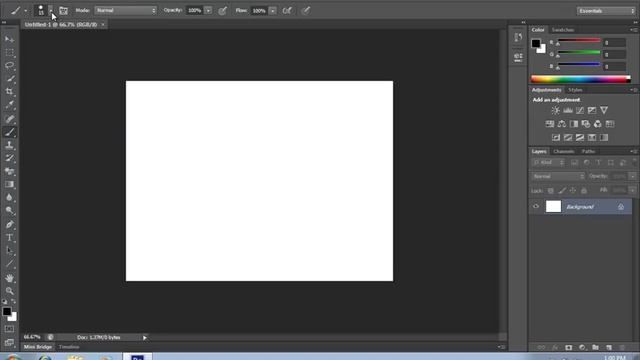The image size is (640, 360).
Task: Open the status bar info arrow
Action: (144, 338)
